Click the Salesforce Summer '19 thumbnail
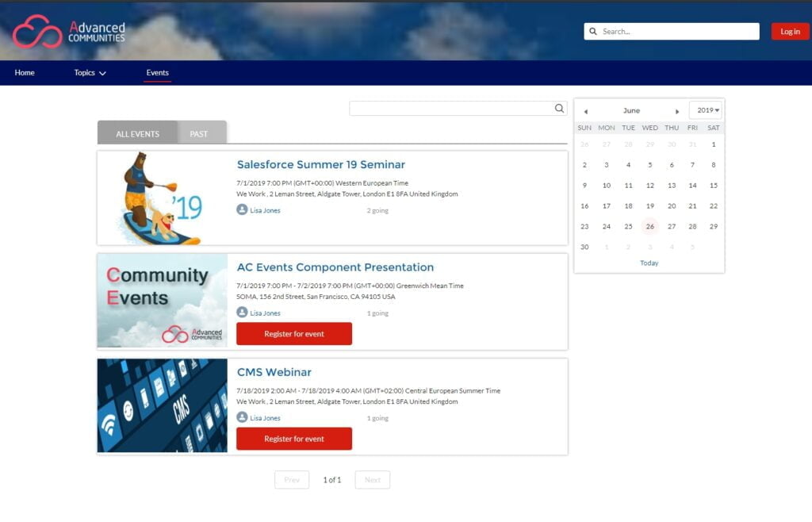The width and height of the screenshot is (812, 522). point(162,198)
